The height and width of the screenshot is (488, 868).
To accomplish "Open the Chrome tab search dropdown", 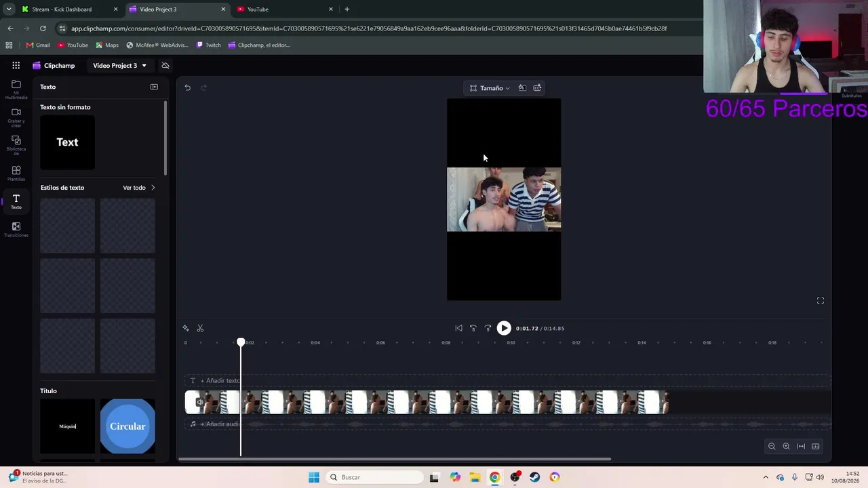I will coord(9,9).
